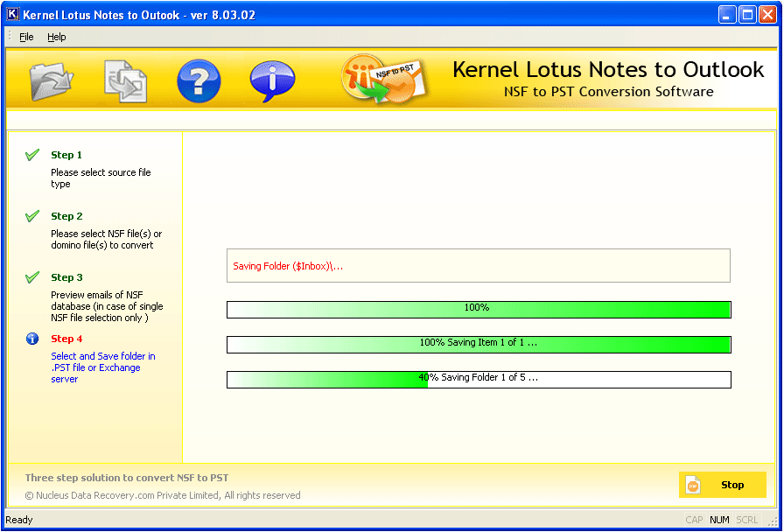This screenshot has width=784, height=532.
Task: Click the NUM status bar indicator
Action: [719, 520]
